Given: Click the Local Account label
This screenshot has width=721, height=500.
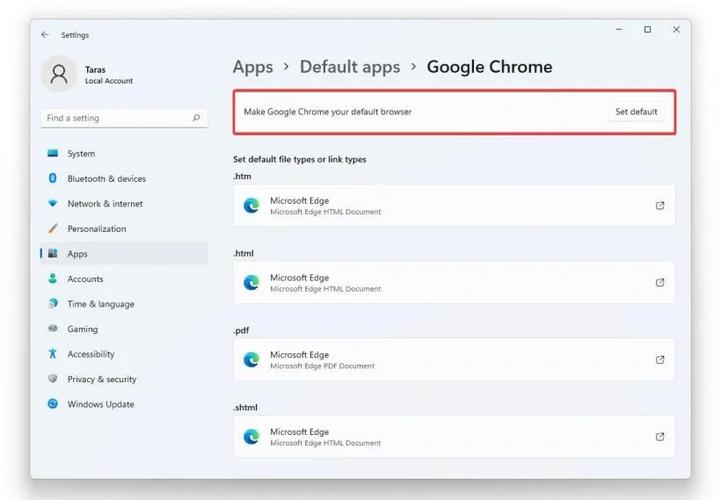Looking at the screenshot, I should [x=109, y=81].
